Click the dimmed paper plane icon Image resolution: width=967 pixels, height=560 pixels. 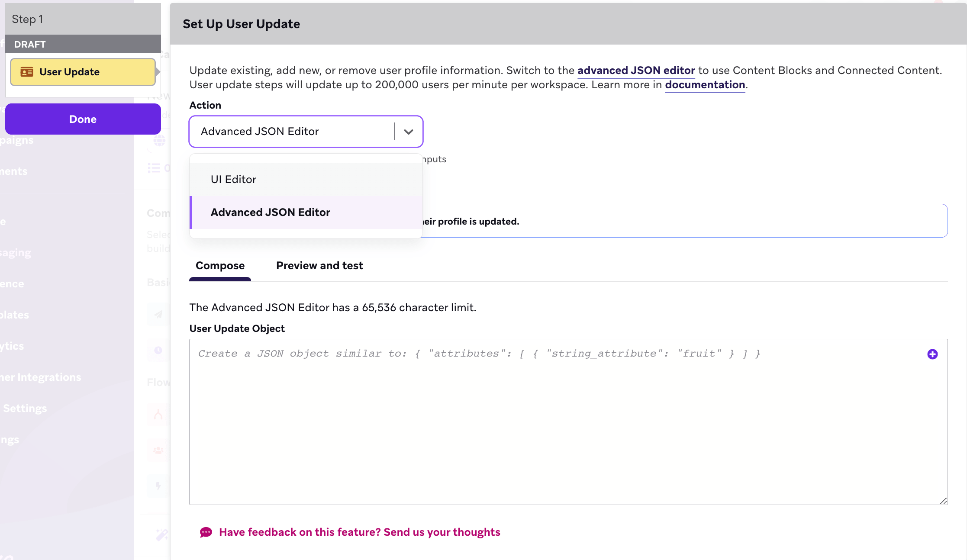pos(158,314)
